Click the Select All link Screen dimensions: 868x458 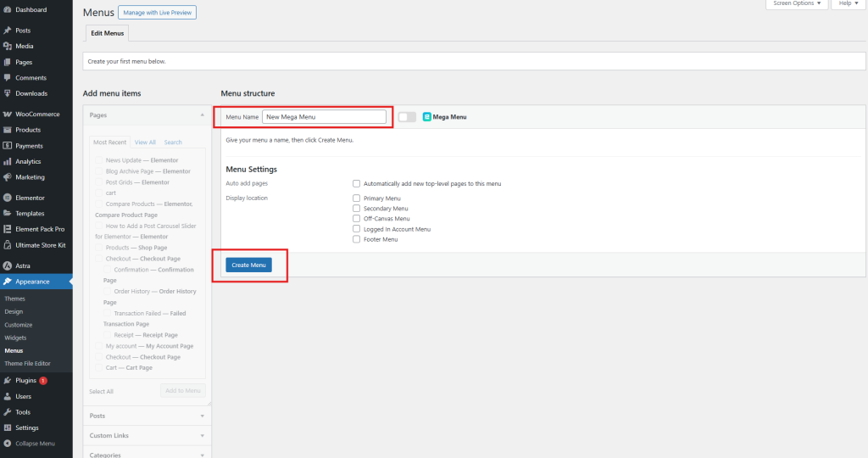point(102,392)
